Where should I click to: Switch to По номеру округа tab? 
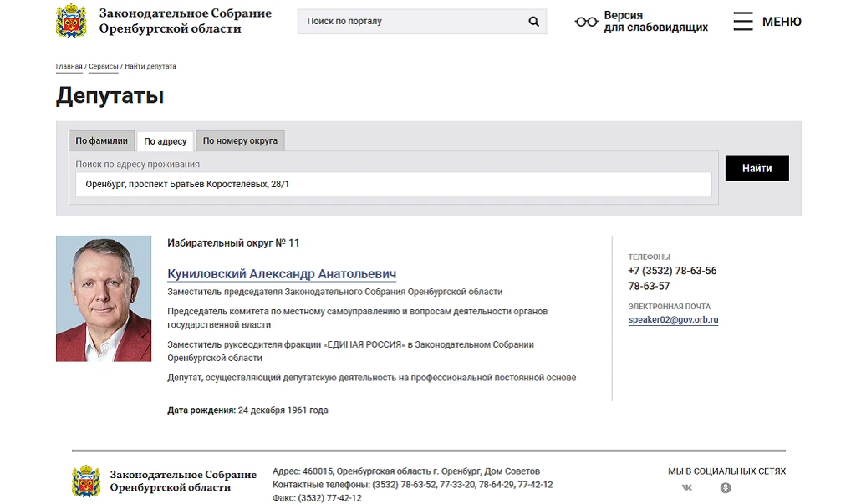pos(240,140)
